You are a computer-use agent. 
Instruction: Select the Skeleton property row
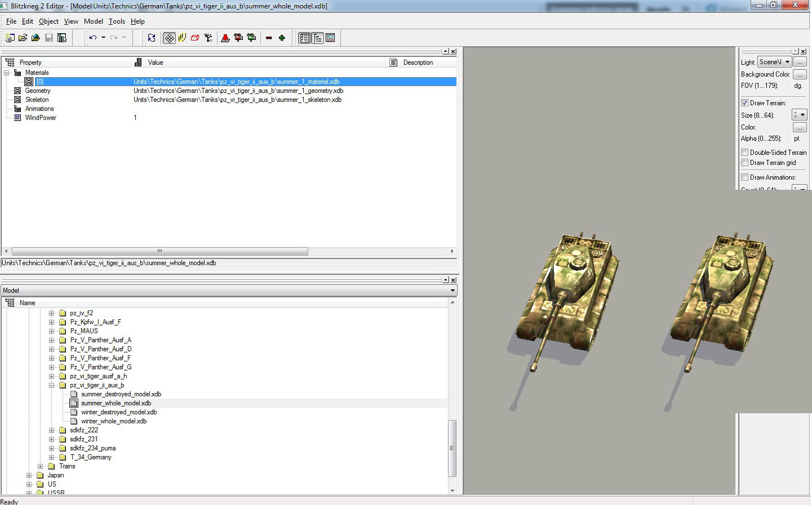coord(229,100)
